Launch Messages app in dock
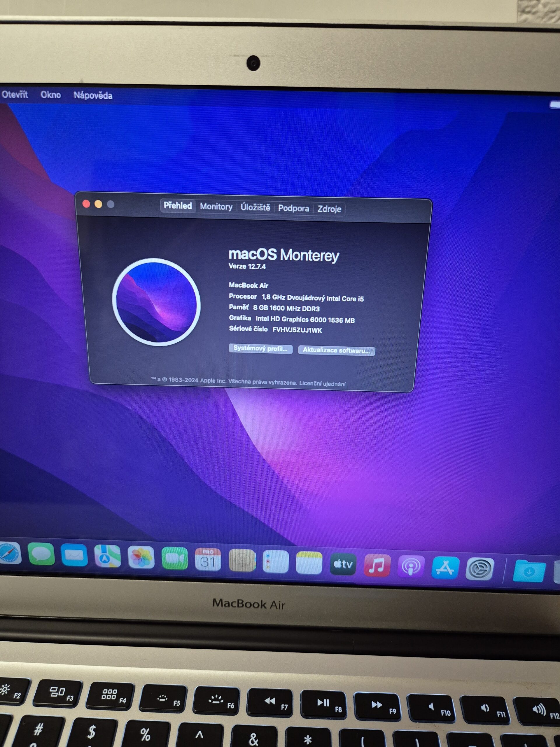Image resolution: width=560 pixels, height=747 pixels. tap(41, 554)
